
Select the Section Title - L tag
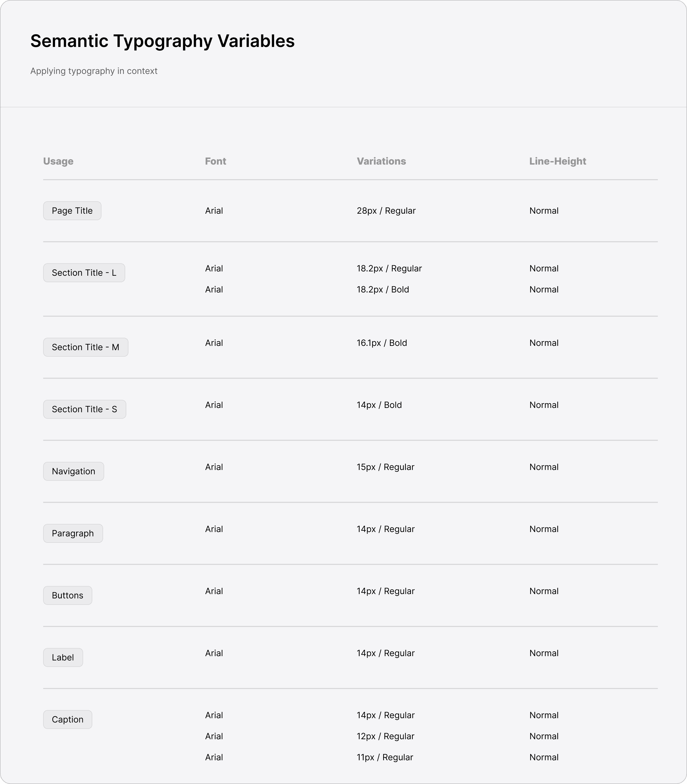coord(84,273)
